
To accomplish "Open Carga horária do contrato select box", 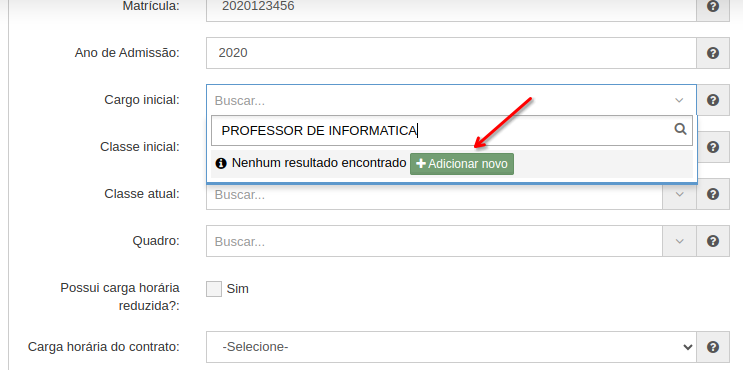I will click(x=451, y=347).
